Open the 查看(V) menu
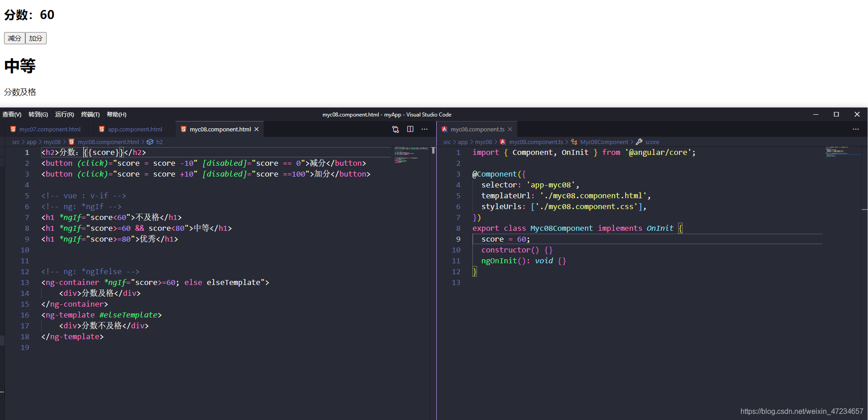This screenshot has width=868, height=420. (12, 115)
